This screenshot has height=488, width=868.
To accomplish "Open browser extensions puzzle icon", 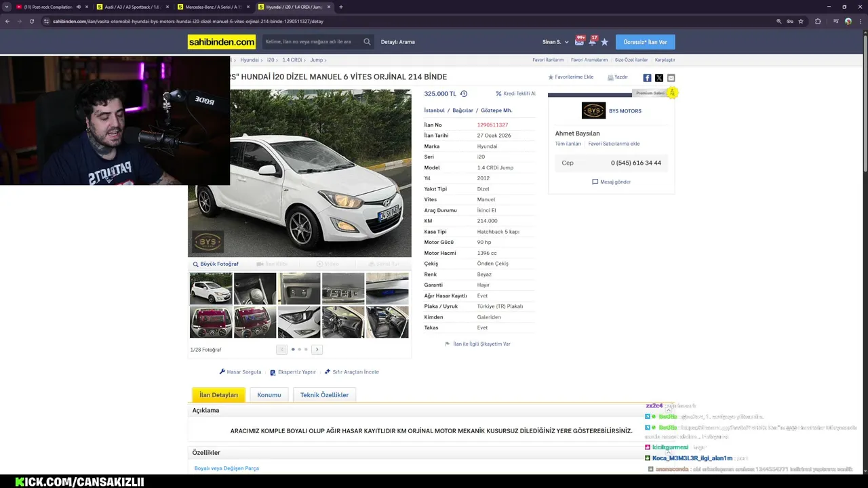I will tap(818, 21).
